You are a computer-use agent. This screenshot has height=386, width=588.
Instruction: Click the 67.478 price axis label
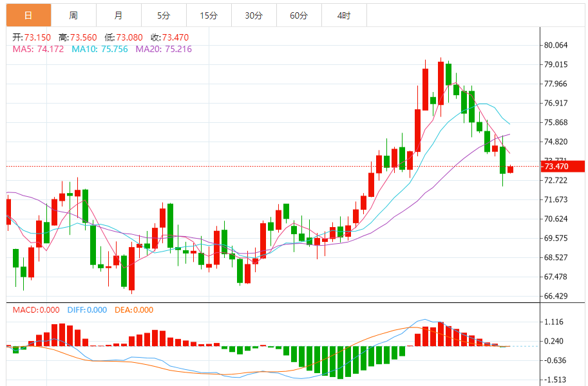[556, 277]
